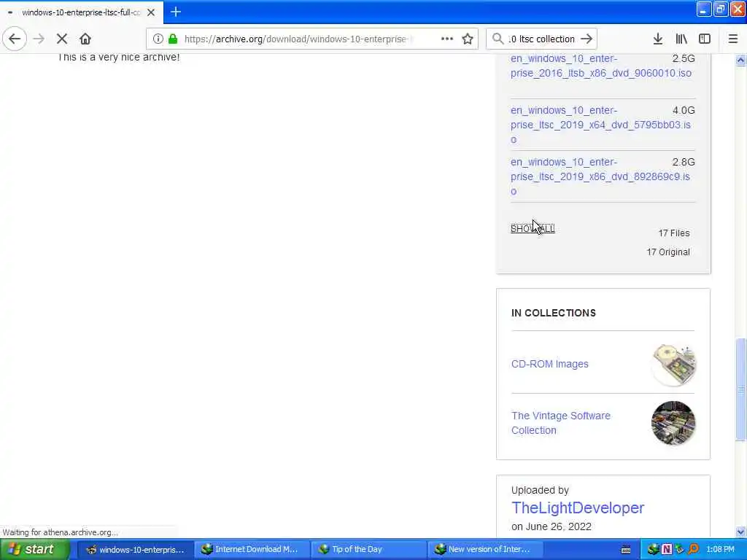
Task: Open The Vintage Software Collection link
Action: tap(561, 423)
